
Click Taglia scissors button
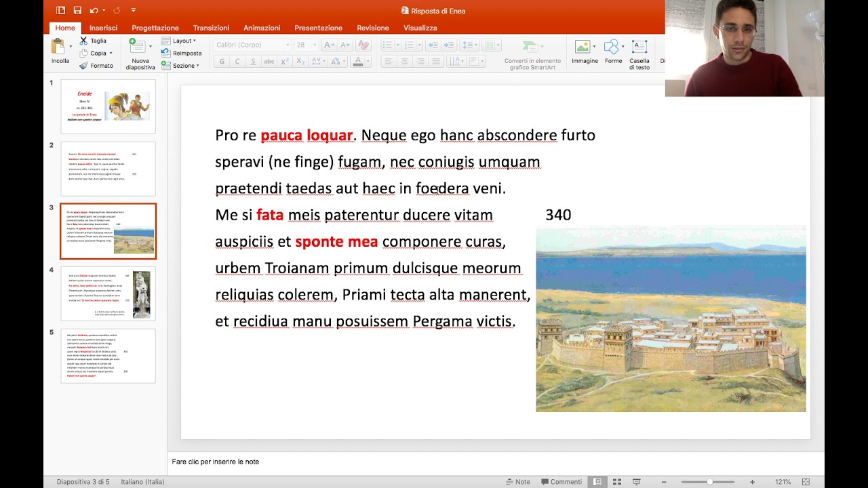click(93, 41)
